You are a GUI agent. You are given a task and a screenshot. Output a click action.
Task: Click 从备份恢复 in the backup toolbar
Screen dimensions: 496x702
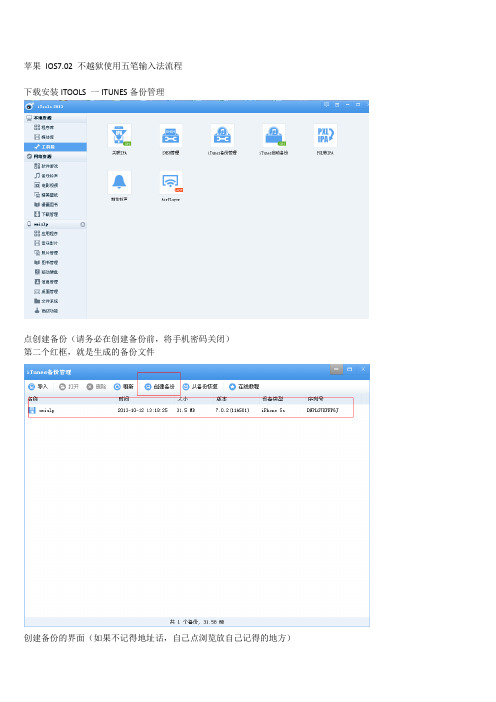point(200,386)
